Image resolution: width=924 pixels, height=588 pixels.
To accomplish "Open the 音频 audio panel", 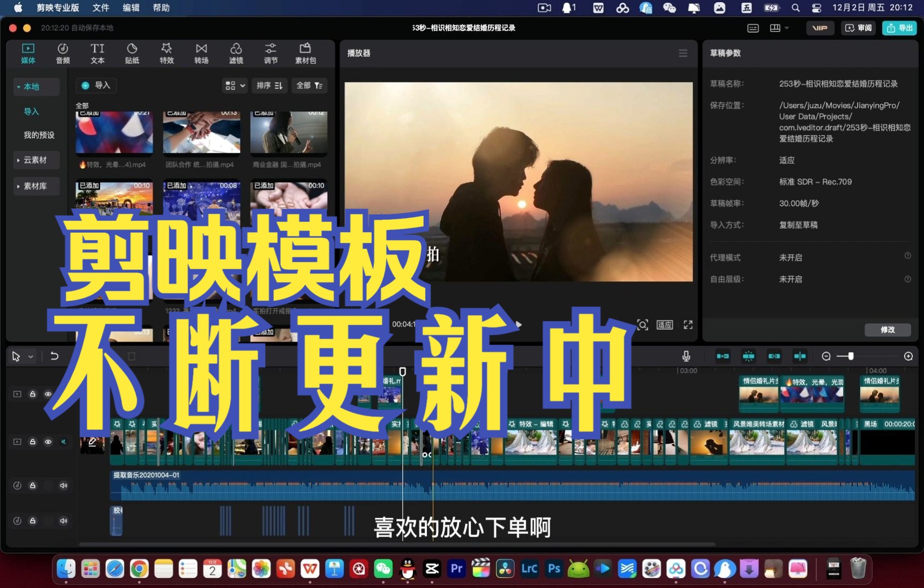I will point(62,53).
